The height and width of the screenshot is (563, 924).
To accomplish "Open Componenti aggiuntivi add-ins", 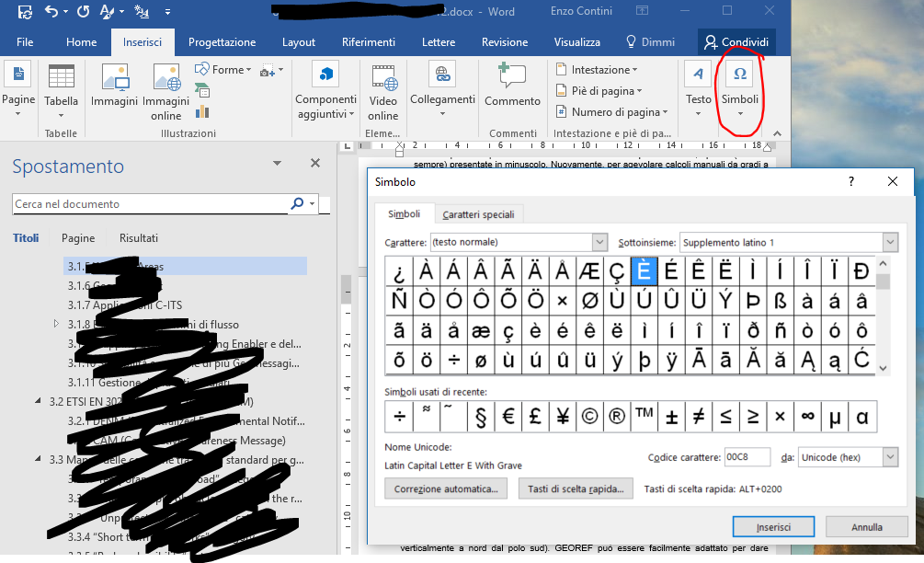I will coord(325,91).
